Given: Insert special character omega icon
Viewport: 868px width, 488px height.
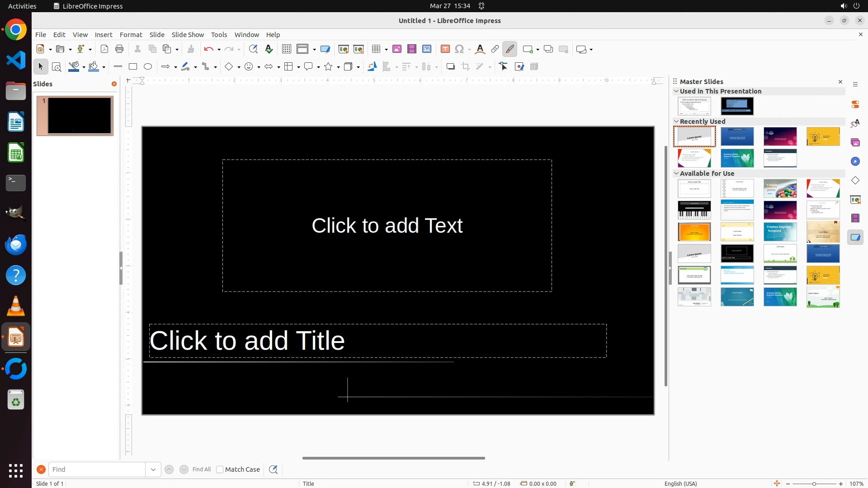Looking at the screenshot, I should [x=459, y=49].
